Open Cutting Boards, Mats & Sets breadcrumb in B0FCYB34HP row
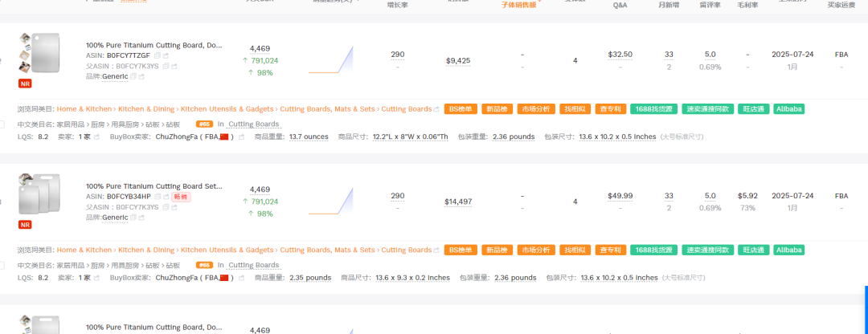Viewport: 868px width, 334px height. point(327,250)
